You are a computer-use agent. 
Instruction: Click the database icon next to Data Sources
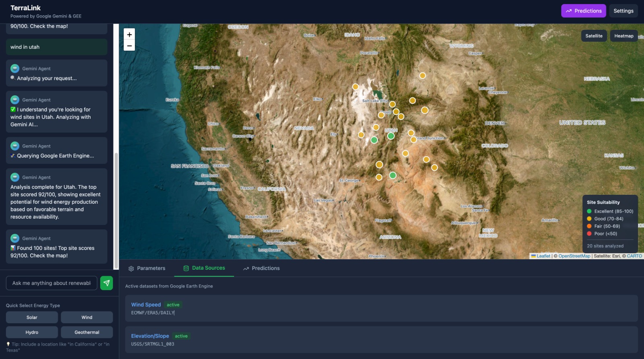pos(186,268)
